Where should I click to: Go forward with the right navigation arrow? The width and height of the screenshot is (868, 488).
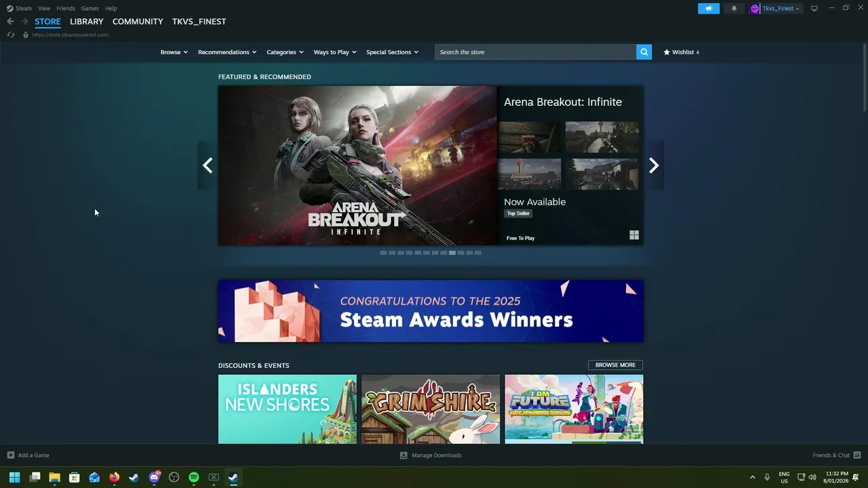coord(24,22)
